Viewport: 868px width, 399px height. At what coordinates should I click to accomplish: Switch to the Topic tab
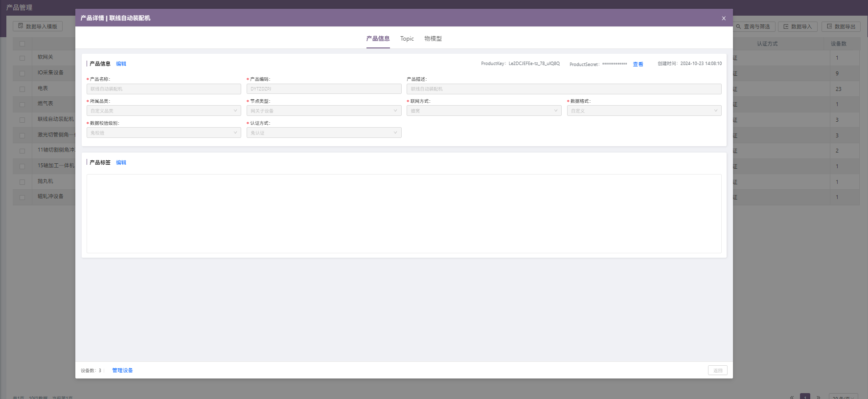407,39
